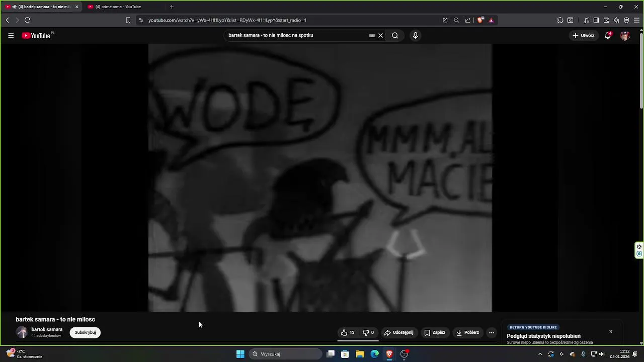This screenshot has width=644, height=362.
Task: Dislike the video with thumbs down
Action: tap(368, 332)
